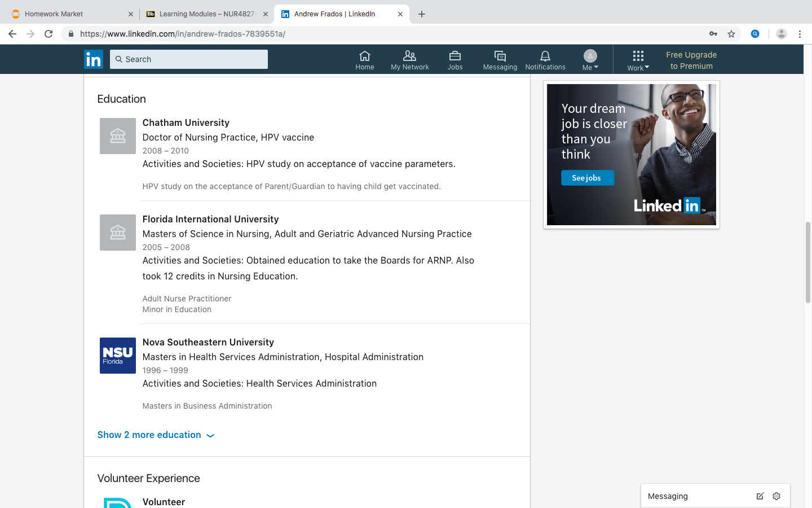Click 'Adult Nurse Practitioner' description text

tap(187, 299)
